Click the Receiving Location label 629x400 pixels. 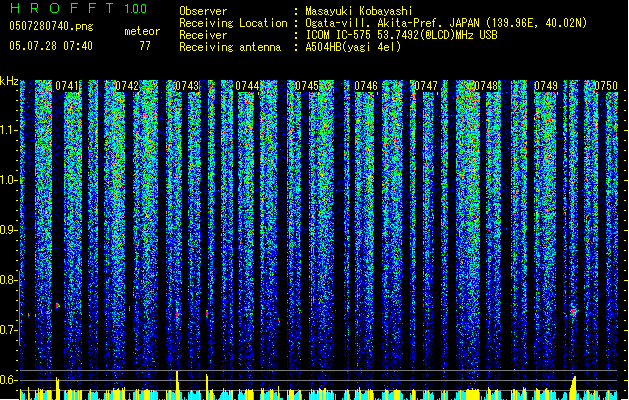click(233, 23)
